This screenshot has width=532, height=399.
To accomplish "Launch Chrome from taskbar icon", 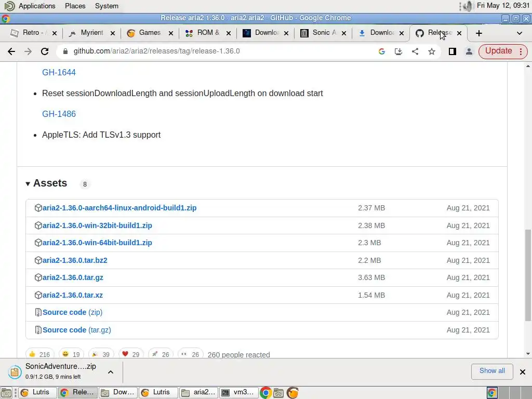I will tap(265, 393).
